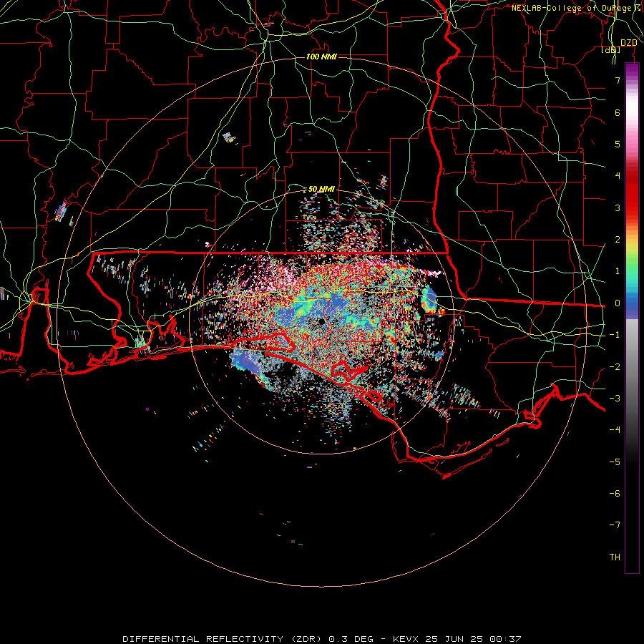
Task: Select the -6 tick on color scale
Action: pos(615,494)
